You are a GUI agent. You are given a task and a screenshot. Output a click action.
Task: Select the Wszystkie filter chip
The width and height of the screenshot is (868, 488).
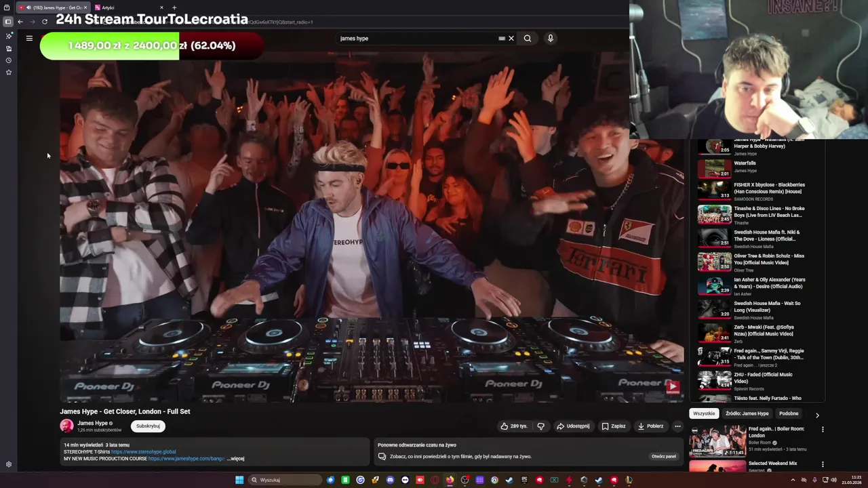pos(704,413)
